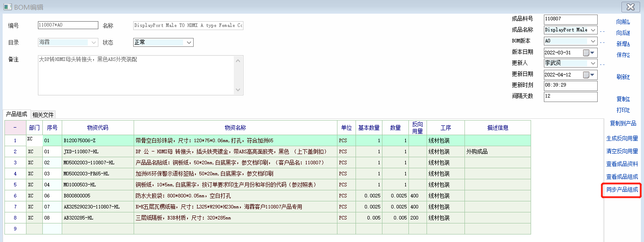The image size is (644, 242).
Task: Expand the 成品名称 dropdown
Action: tap(593, 30)
